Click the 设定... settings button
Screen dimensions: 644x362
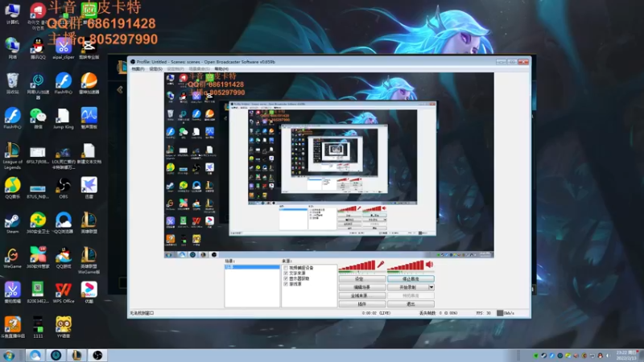[x=361, y=279]
